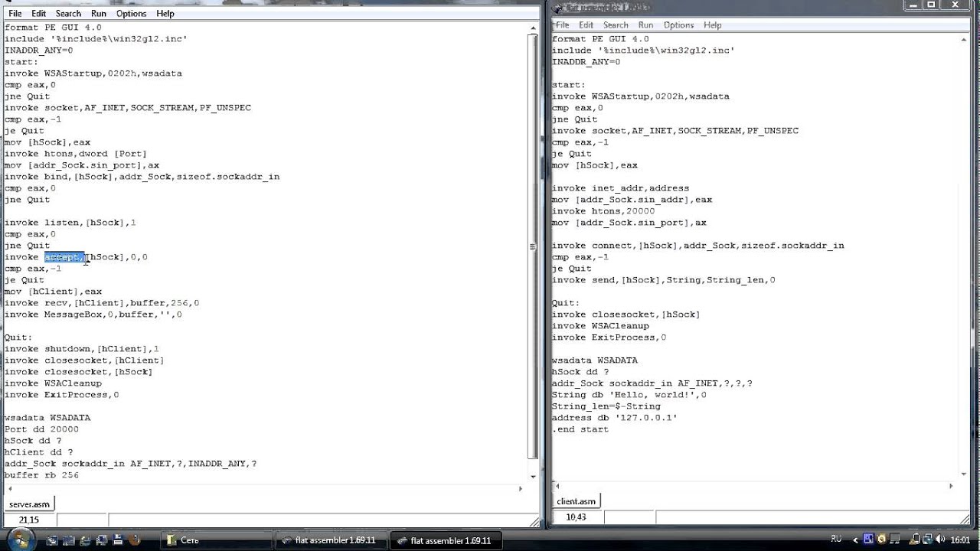Switch to first flat assembler taskbar button
The width and height of the screenshot is (980, 551).
click(x=332, y=540)
